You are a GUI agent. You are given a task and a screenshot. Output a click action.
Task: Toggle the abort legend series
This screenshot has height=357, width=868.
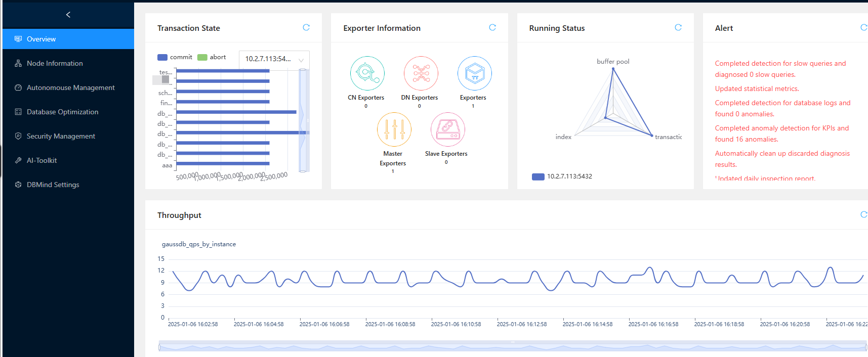[x=212, y=57]
